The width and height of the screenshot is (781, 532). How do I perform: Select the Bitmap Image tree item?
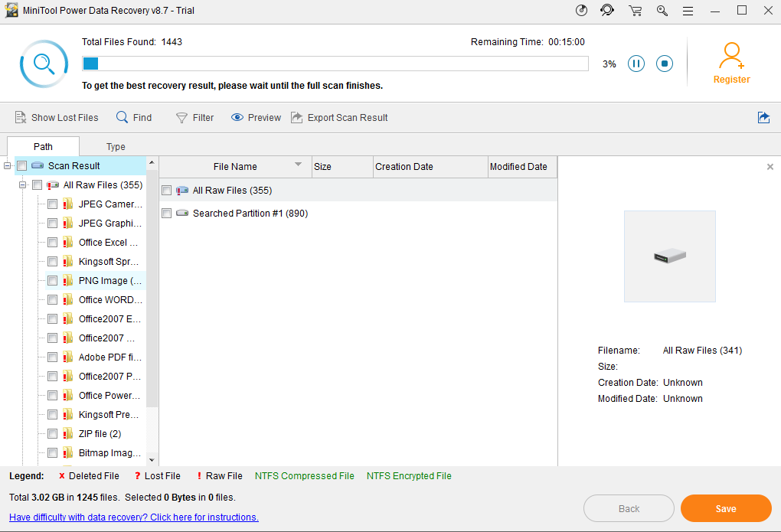coord(109,453)
